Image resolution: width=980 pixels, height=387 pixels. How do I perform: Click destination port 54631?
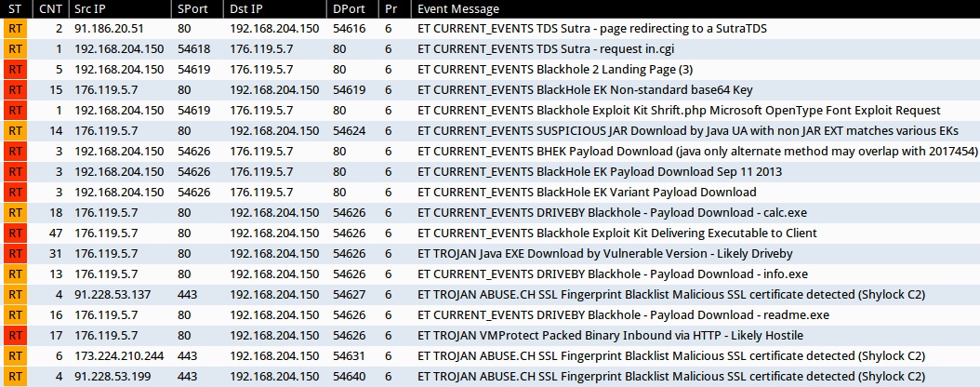pyautogui.click(x=350, y=355)
